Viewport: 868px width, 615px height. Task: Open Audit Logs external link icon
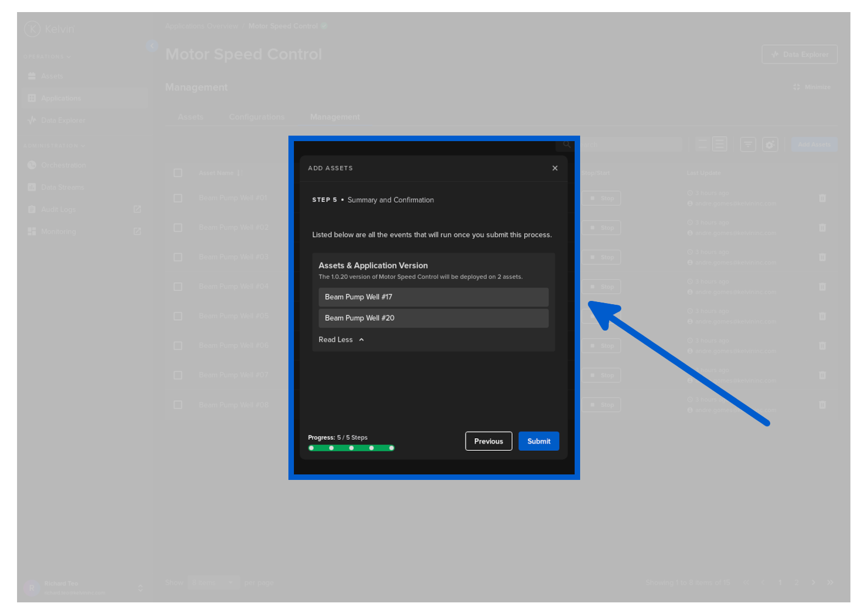pyautogui.click(x=137, y=209)
